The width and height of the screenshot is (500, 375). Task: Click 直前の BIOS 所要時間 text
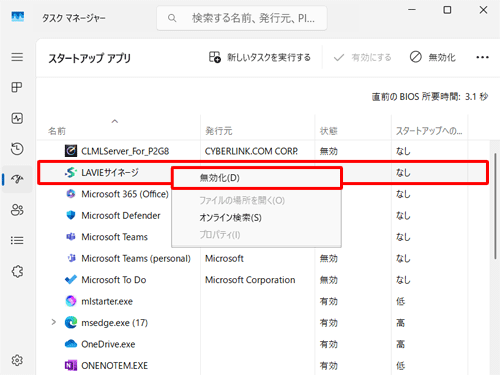430,97
